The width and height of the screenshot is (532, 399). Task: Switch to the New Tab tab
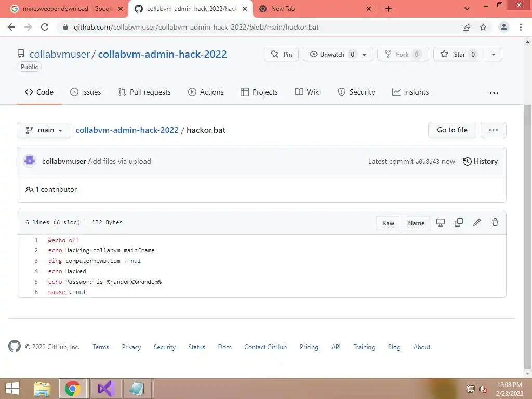315,9
